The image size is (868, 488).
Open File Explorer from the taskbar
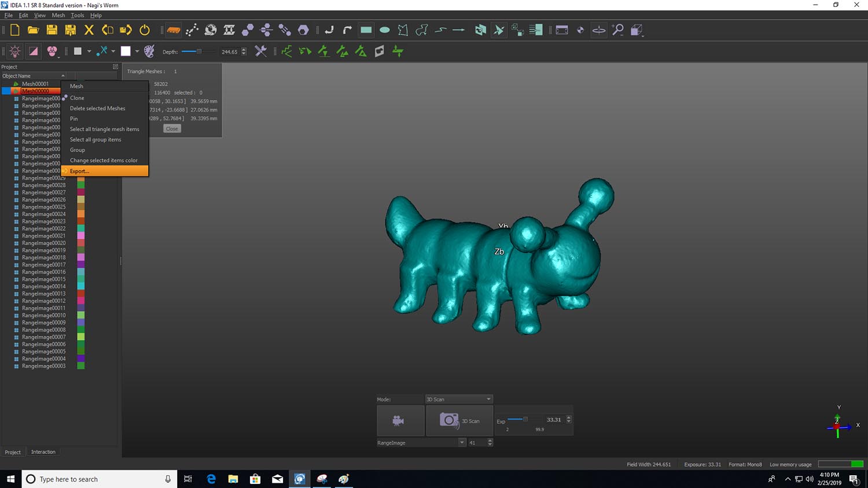coord(233,479)
